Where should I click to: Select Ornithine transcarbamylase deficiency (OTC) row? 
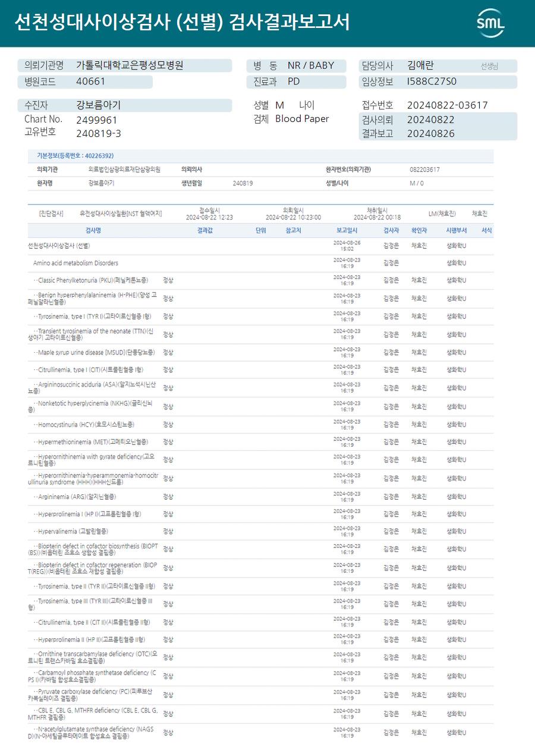point(260,657)
